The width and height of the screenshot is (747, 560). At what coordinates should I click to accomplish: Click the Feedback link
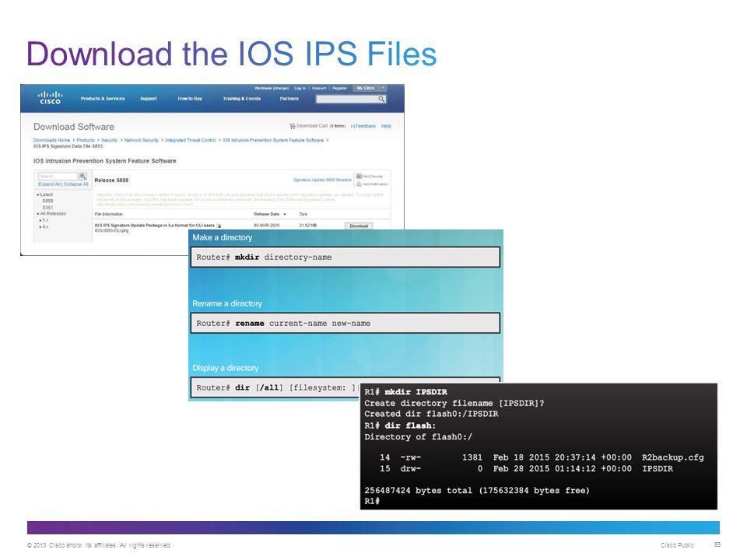click(x=363, y=126)
